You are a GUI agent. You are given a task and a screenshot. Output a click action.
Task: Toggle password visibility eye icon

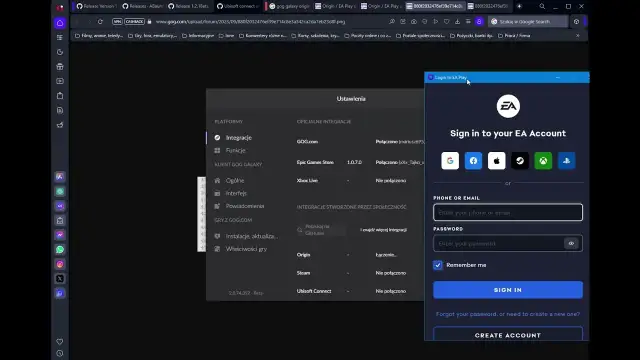tap(571, 244)
